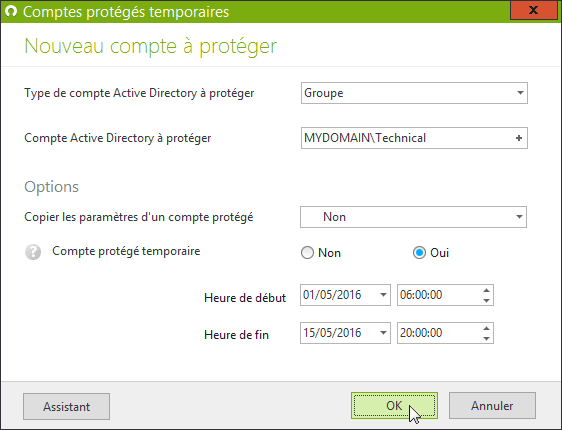
Task: Decrease start time with down arrow
Action: click(486, 300)
